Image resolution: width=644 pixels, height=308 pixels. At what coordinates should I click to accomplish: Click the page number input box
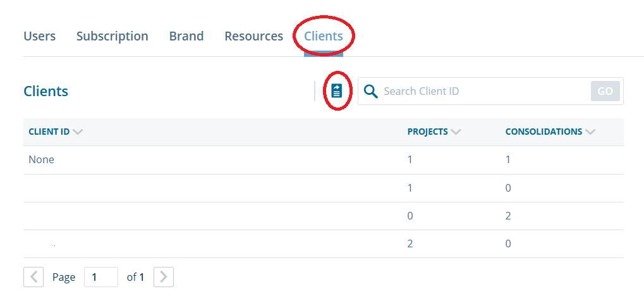(x=101, y=277)
